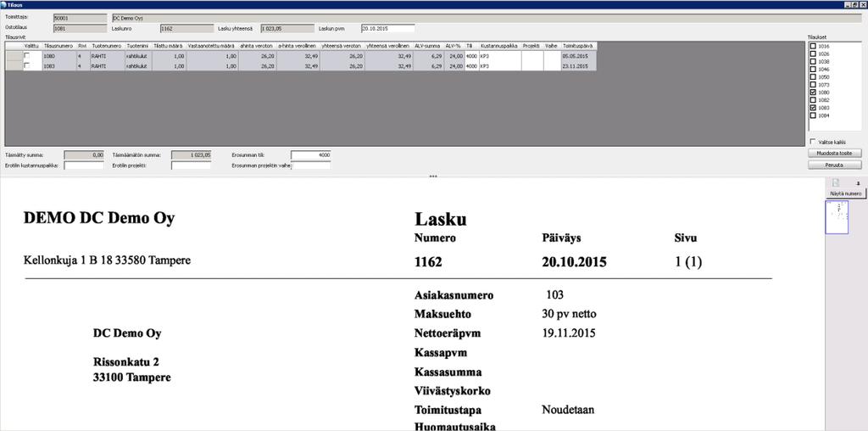868x431 pixels.
Task: Click the Tilattu määrä column header
Action: coord(170,46)
